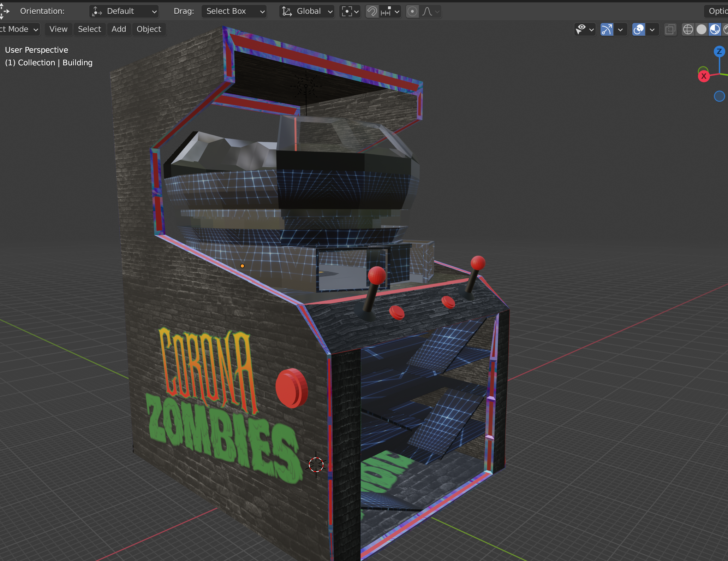The width and height of the screenshot is (728, 561).
Task: Click the hollow negative Z axis circle
Action: 719,96
